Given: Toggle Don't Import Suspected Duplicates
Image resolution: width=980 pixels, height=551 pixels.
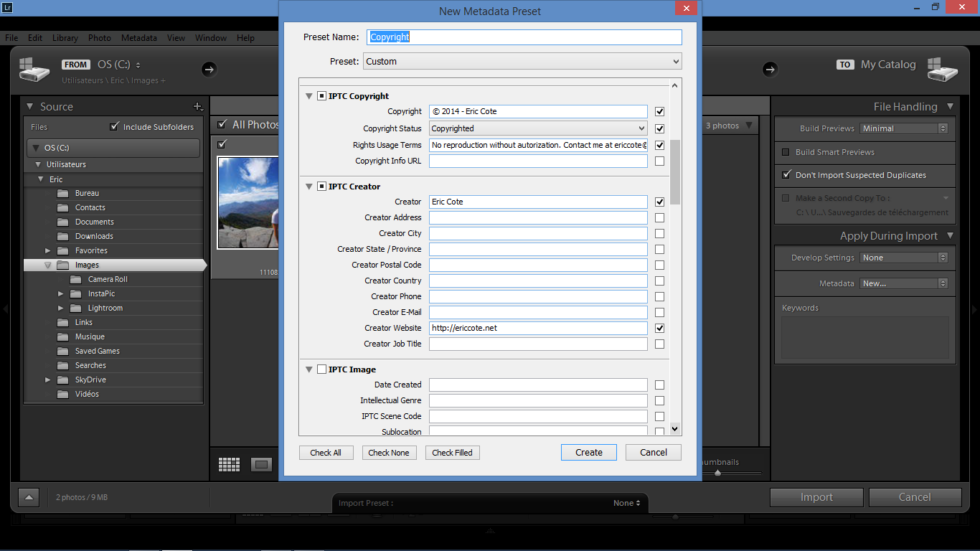Looking at the screenshot, I should pyautogui.click(x=786, y=175).
